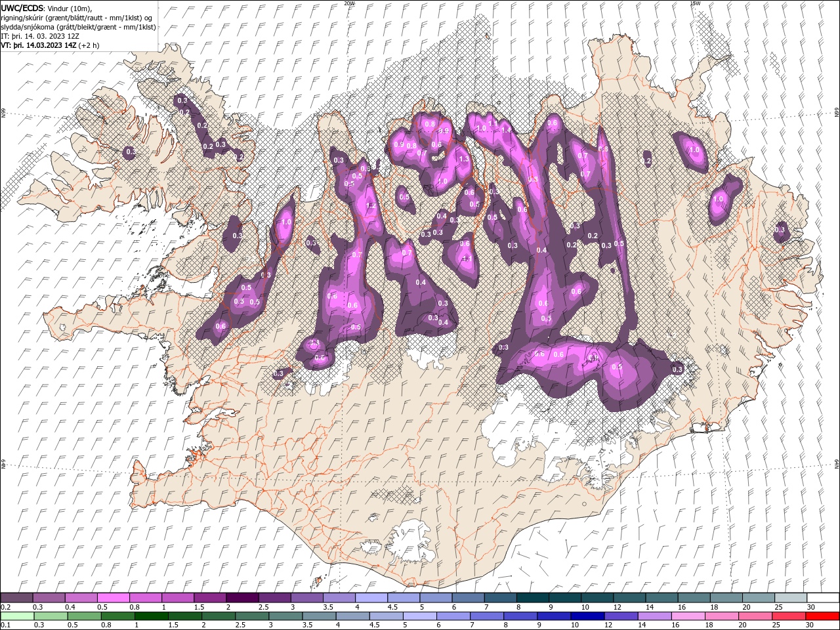Viewport: 840px width, 630px height.
Task: Click the valid time 'VT: þri. 14.03.2023 14Z'
Action: (x=39, y=45)
